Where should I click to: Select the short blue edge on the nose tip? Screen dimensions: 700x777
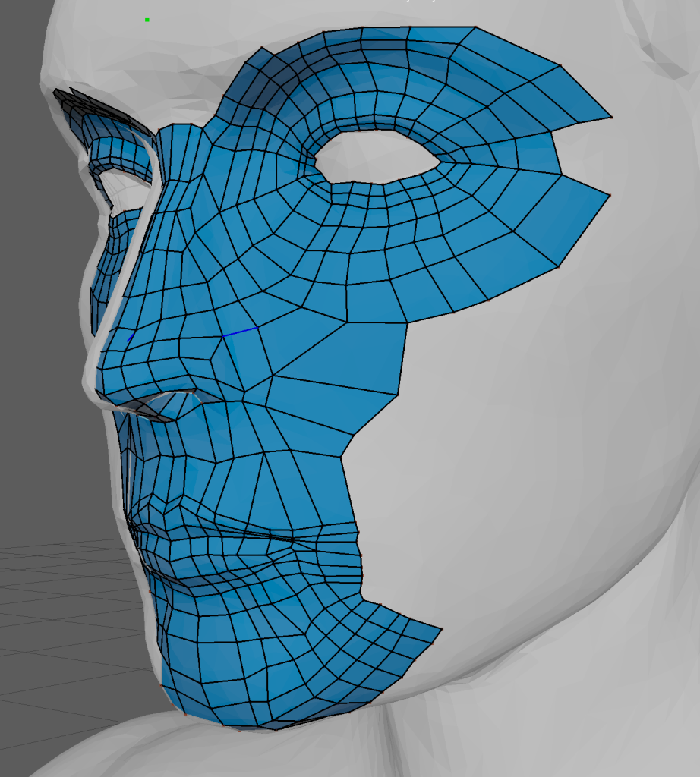[131, 336]
